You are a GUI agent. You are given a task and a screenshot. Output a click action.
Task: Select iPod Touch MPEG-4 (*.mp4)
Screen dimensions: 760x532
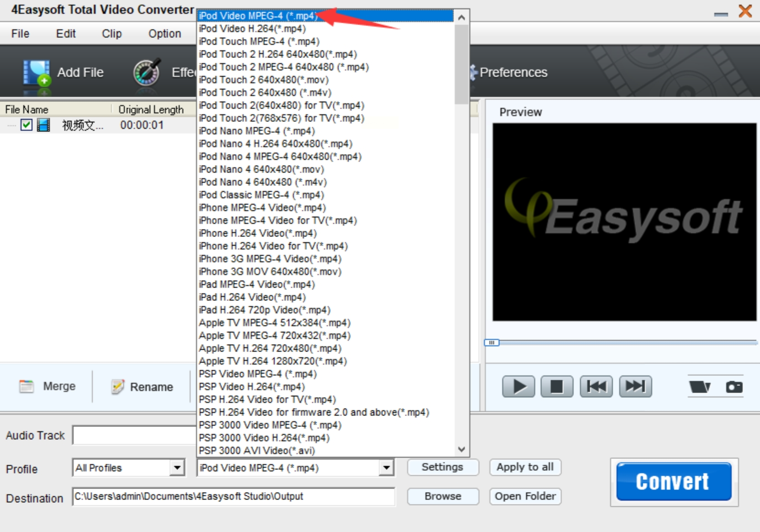[x=325, y=41]
